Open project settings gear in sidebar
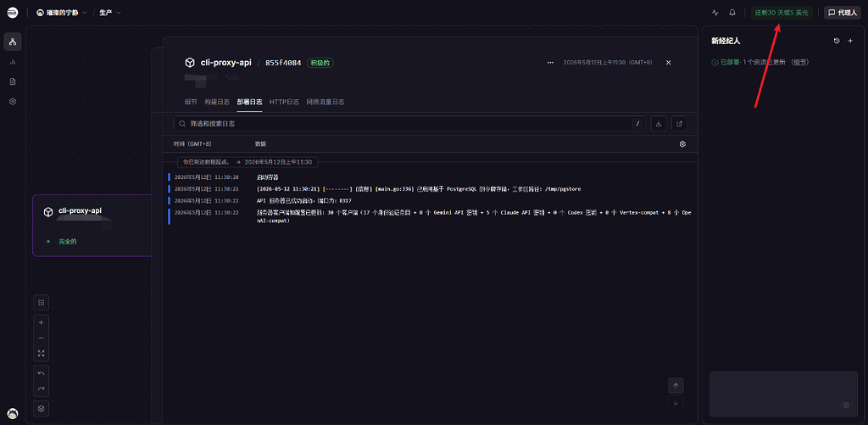The height and width of the screenshot is (425, 868). coord(13,102)
